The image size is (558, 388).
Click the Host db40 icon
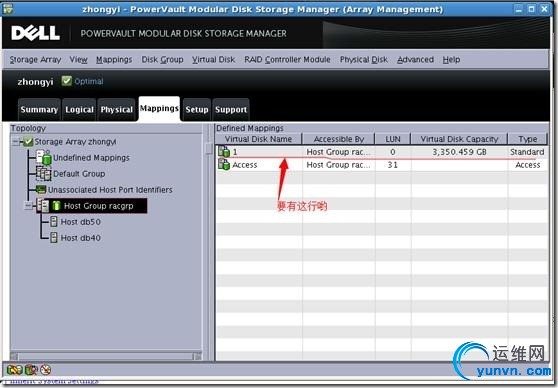(x=53, y=237)
